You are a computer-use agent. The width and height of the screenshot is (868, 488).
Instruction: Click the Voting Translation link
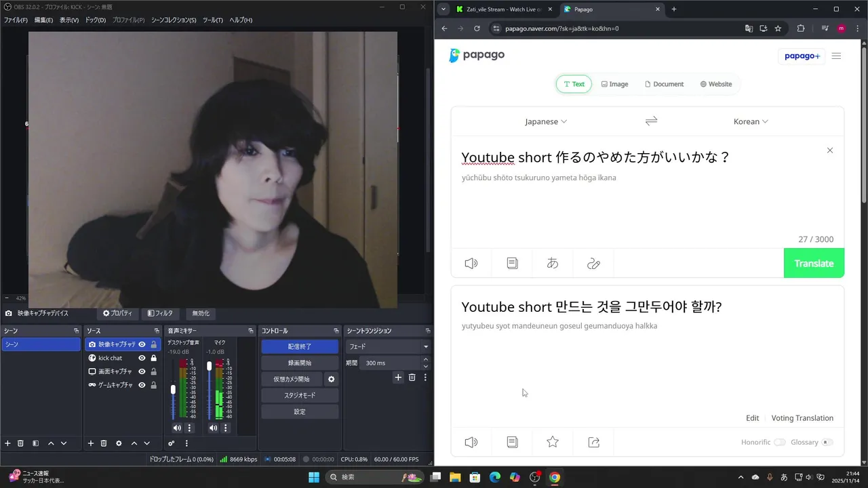[x=802, y=418]
